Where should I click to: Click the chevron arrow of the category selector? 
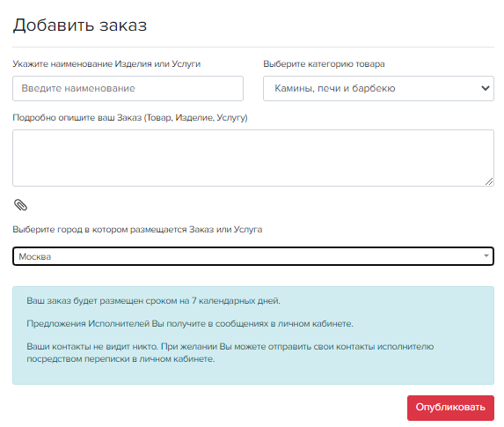pyautogui.click(x=485, y=88)
